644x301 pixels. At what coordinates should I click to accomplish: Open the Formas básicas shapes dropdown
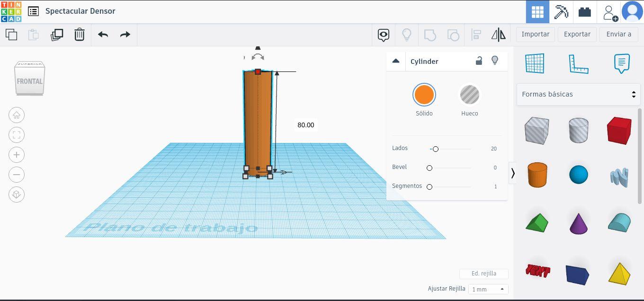[x=578, y=94]
